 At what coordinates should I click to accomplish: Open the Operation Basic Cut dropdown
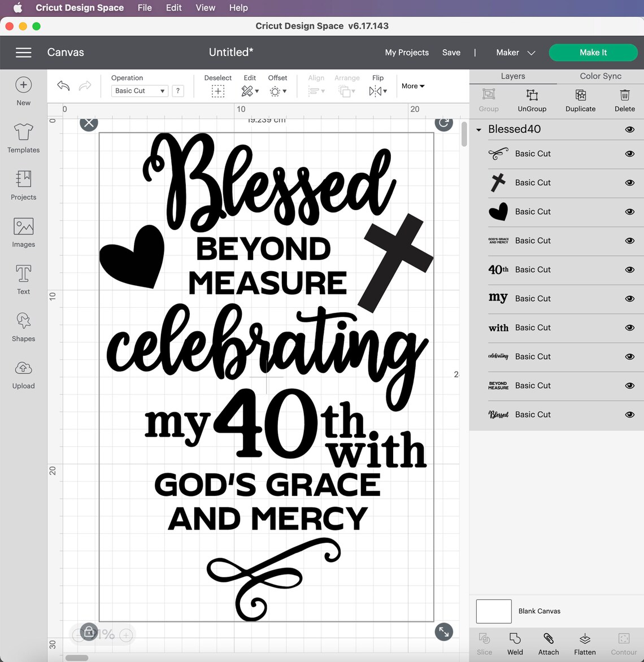click(x=140, y=91)
